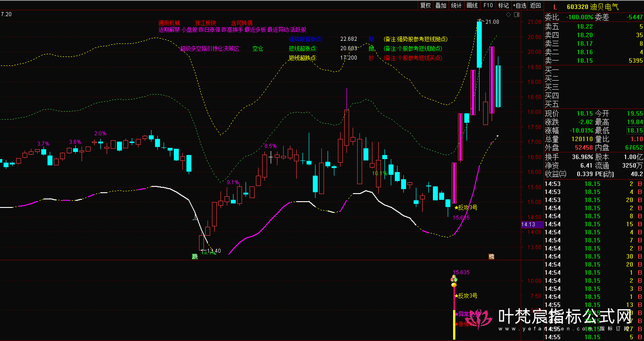The width and height of the screenshot is (644, 341).
Task: Open the 复权 menu
Action: click(x=425, y=5)
